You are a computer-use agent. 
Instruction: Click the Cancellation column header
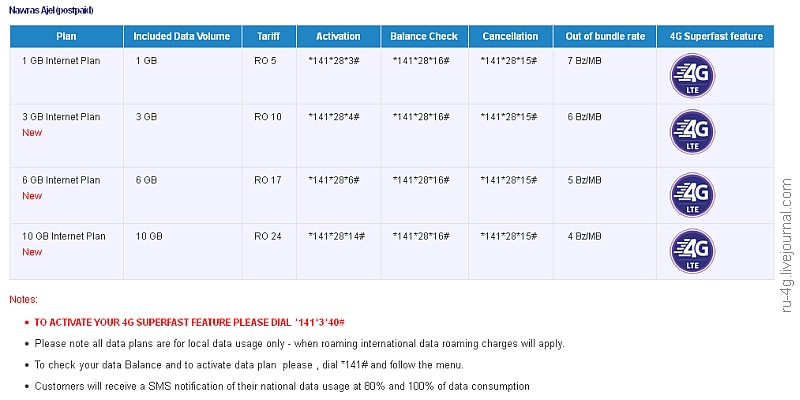click(x=511, y=37)
